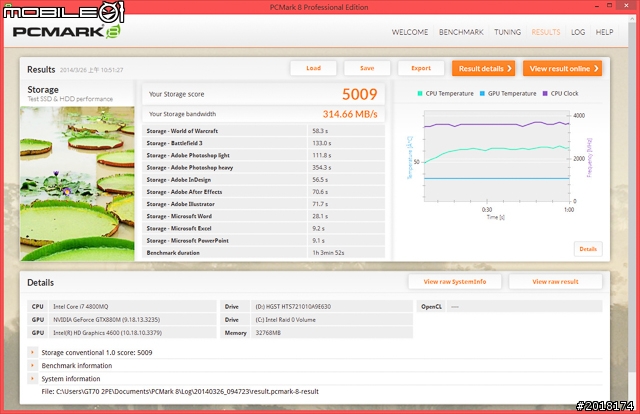Switch to the BENCHMARK tab
The height and width of the screenshot is (414, 640).
click(461, 32)
